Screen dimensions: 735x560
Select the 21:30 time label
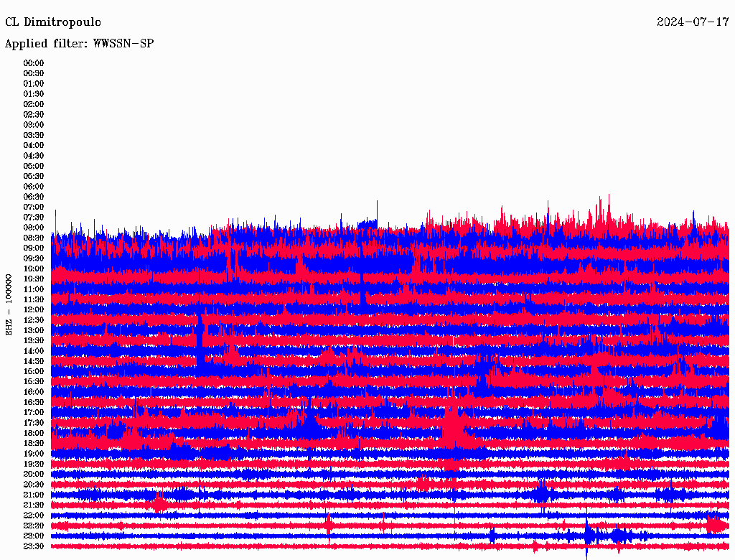coord(34,505)
